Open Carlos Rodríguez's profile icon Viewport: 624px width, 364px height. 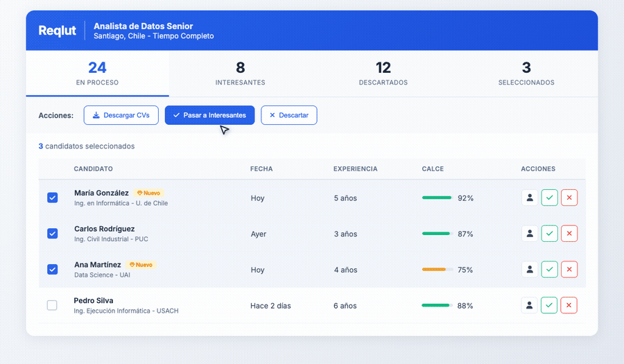point(530,234)
